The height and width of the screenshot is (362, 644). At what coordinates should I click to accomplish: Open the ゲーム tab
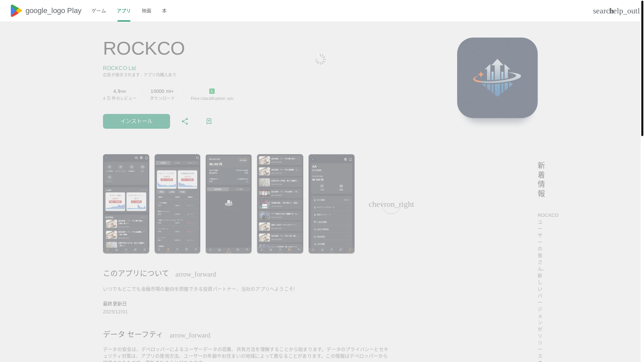[99, 11]
